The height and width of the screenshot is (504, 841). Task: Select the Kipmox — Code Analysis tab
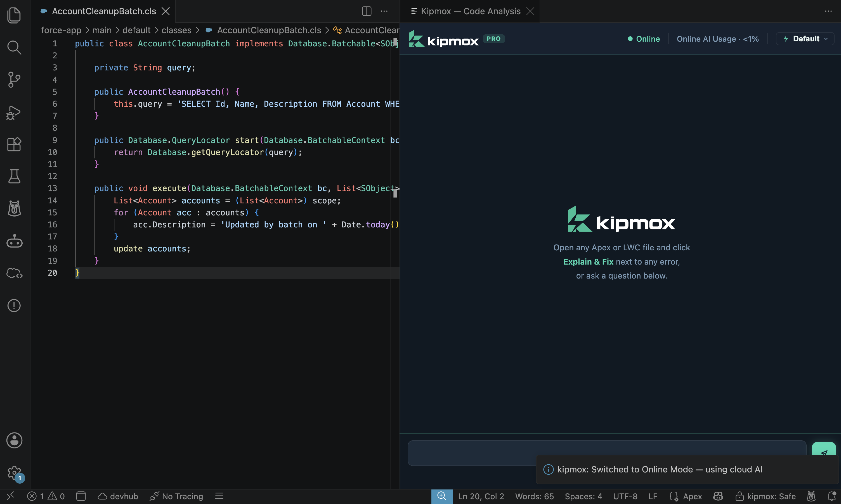point(470,11)
